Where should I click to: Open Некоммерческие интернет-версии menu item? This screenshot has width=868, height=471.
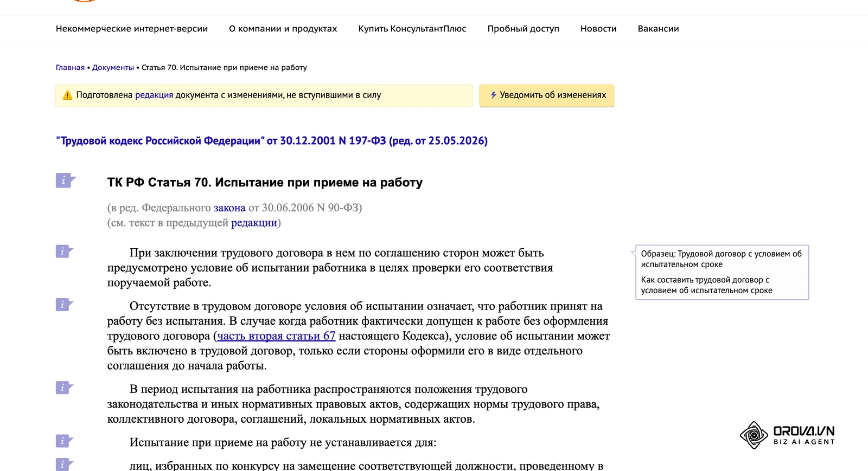pos(132,29)
